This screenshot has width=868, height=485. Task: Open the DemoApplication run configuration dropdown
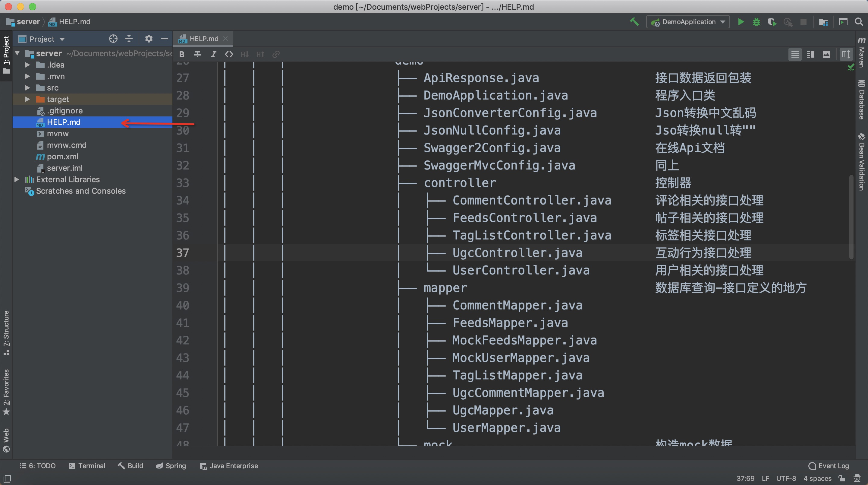[688, 22]
